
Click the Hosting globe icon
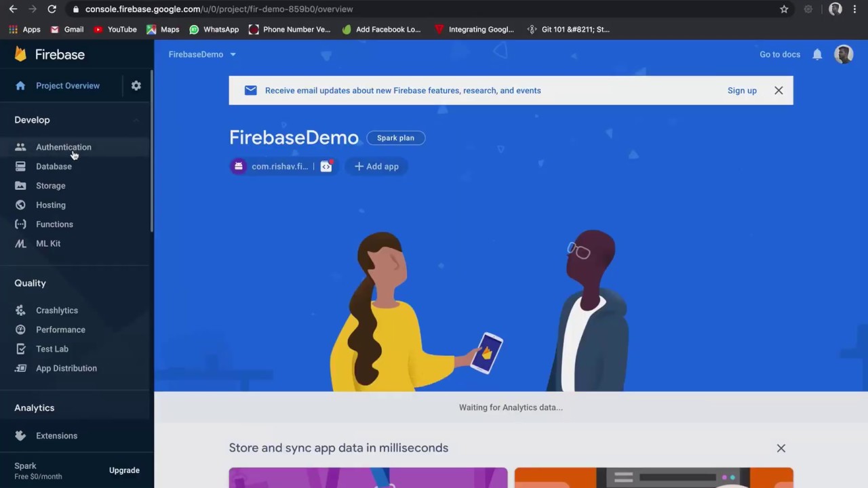pos(20,205)
